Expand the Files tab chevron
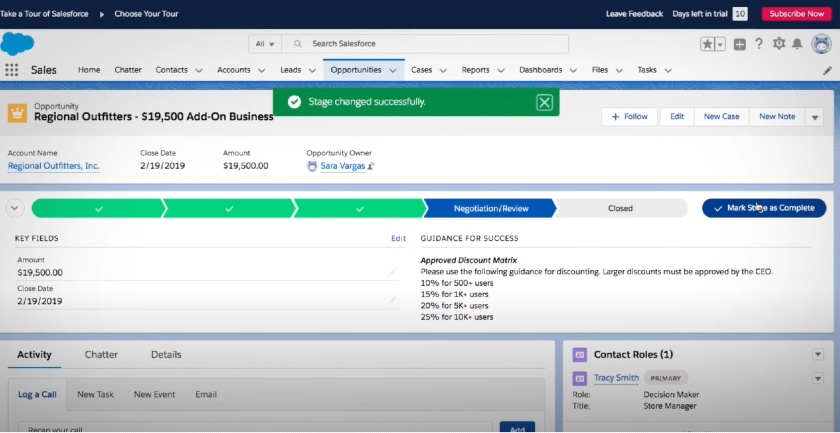 coord(619,70)
